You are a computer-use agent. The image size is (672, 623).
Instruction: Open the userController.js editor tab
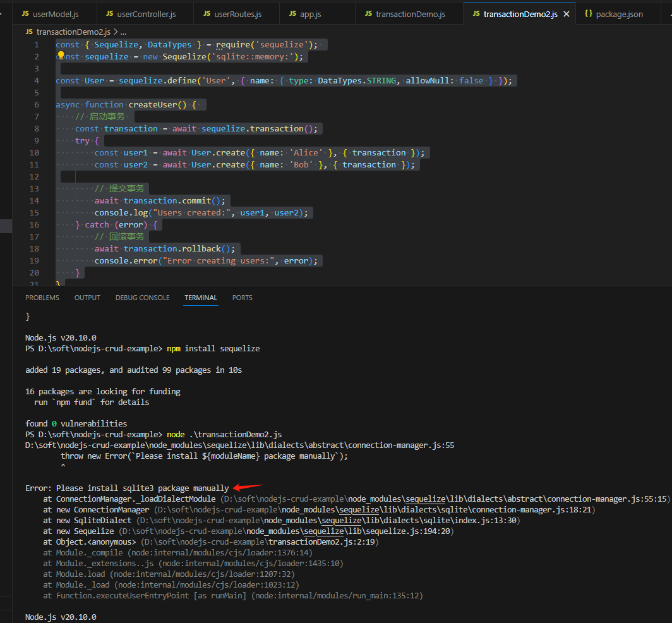tap(141, 14)
